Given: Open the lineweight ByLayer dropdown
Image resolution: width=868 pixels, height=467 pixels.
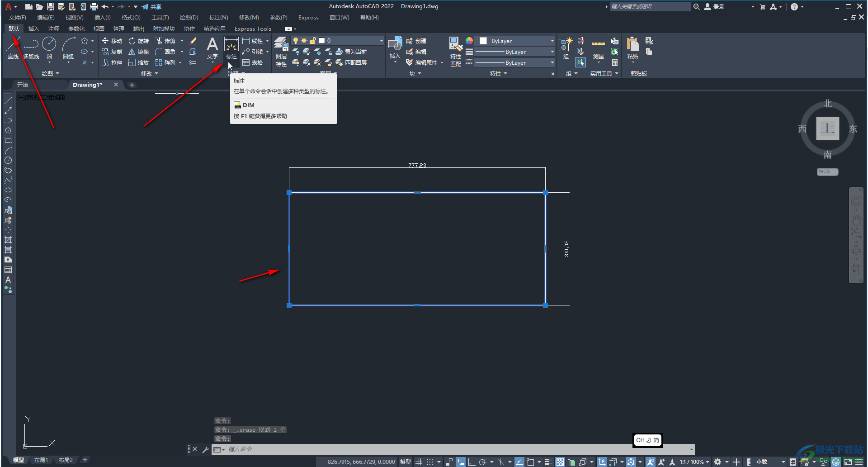Looking at the screenshot, I should pyautogui.click(x=515, y=52).
